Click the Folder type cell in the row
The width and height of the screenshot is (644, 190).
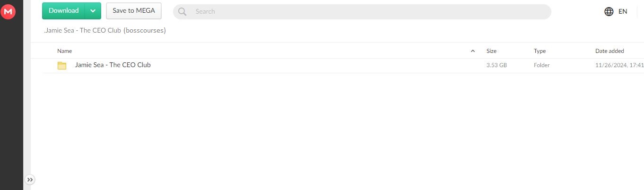(x=542, y=66)
